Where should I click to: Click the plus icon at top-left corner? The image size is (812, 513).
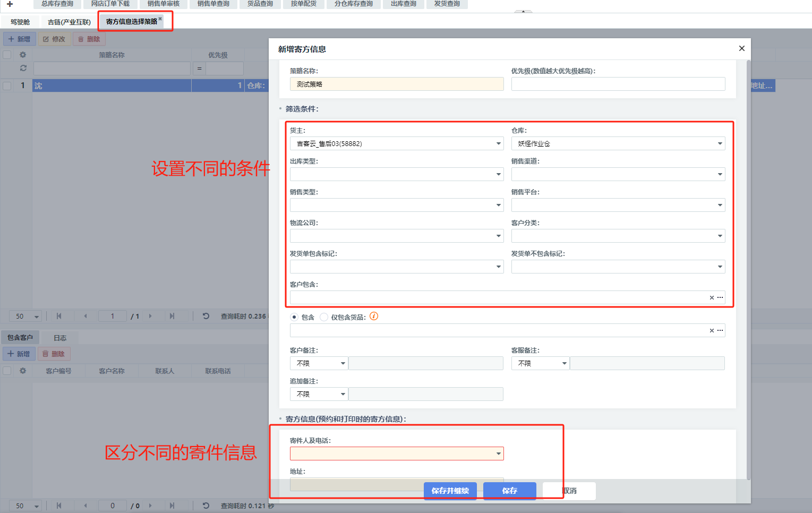click(x=10, y=4)
